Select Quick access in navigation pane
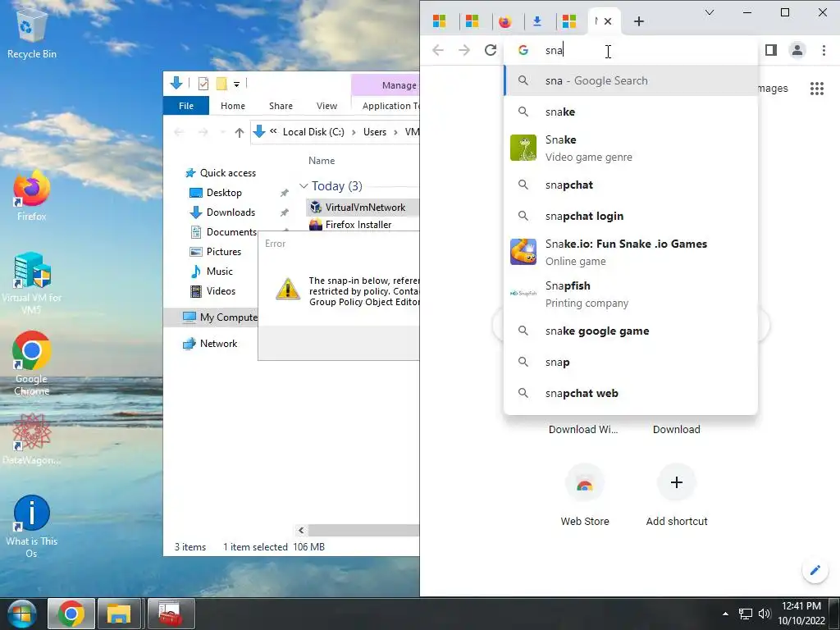This screenshot has height=630, width=840. (x=220, y=173)
